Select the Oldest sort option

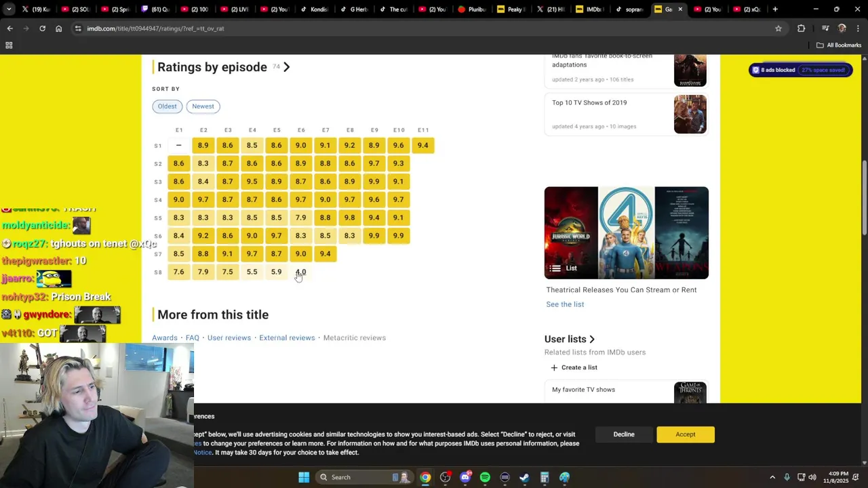click(167, 106)
